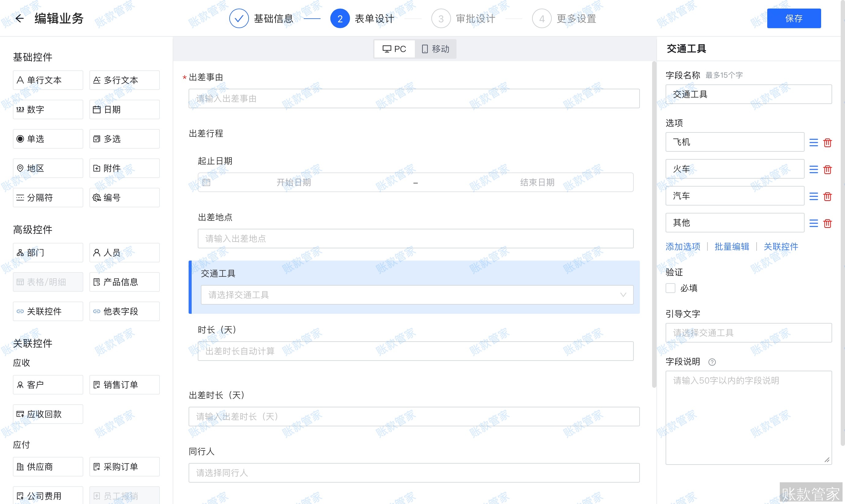Click the 保存 save button
845x504 pixels.
tap(794, 18)
